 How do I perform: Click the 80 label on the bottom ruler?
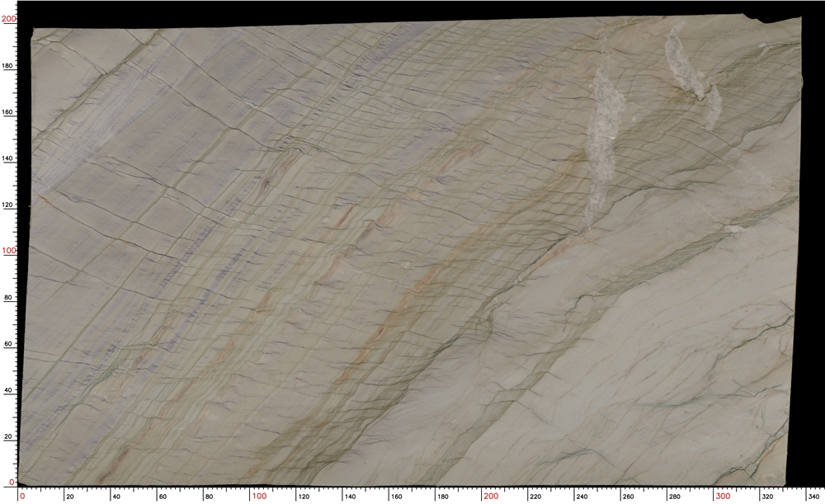tap(209, 497)
